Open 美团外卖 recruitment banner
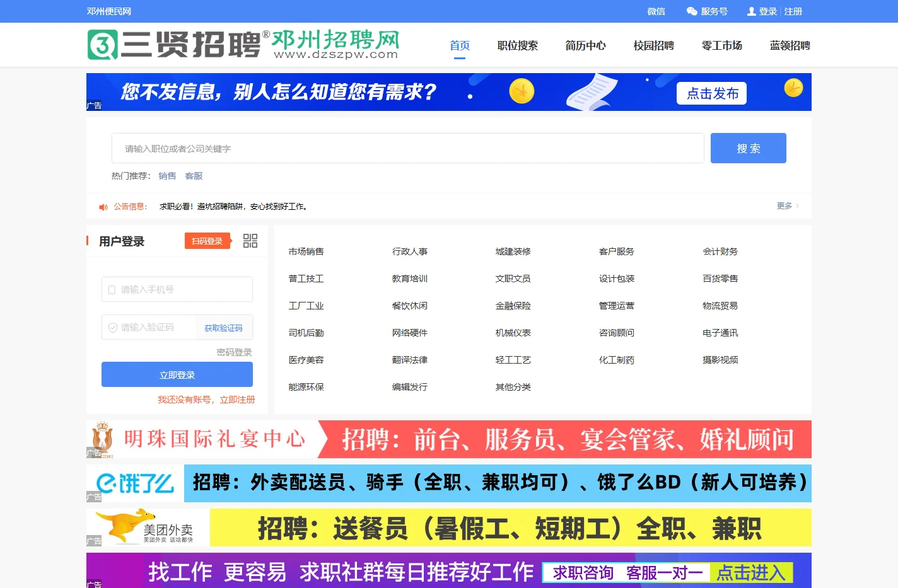Image resolution: width=898 pixels, height=588 pixels. (x=449, y=527)
